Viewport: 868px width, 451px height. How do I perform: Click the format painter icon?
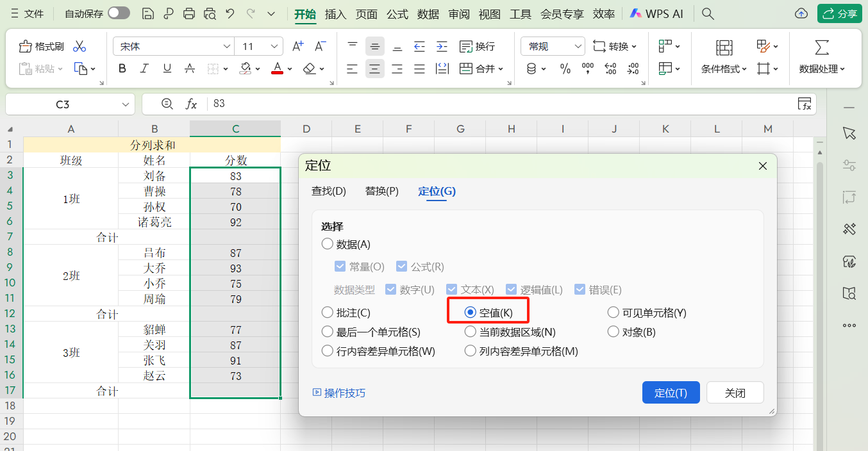coord(26,45)
